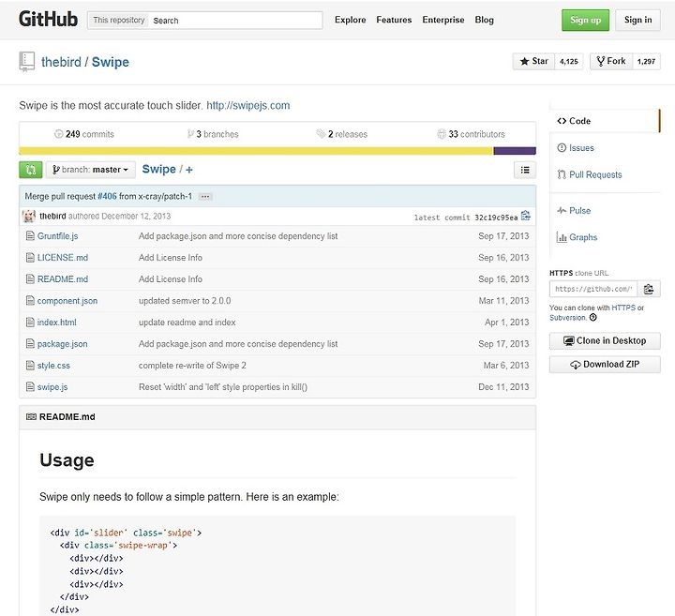Click the index.html file icon

click(30, 322)
